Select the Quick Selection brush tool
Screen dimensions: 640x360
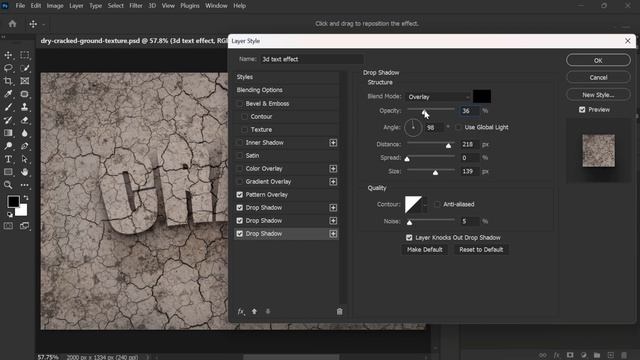(24, 68)
